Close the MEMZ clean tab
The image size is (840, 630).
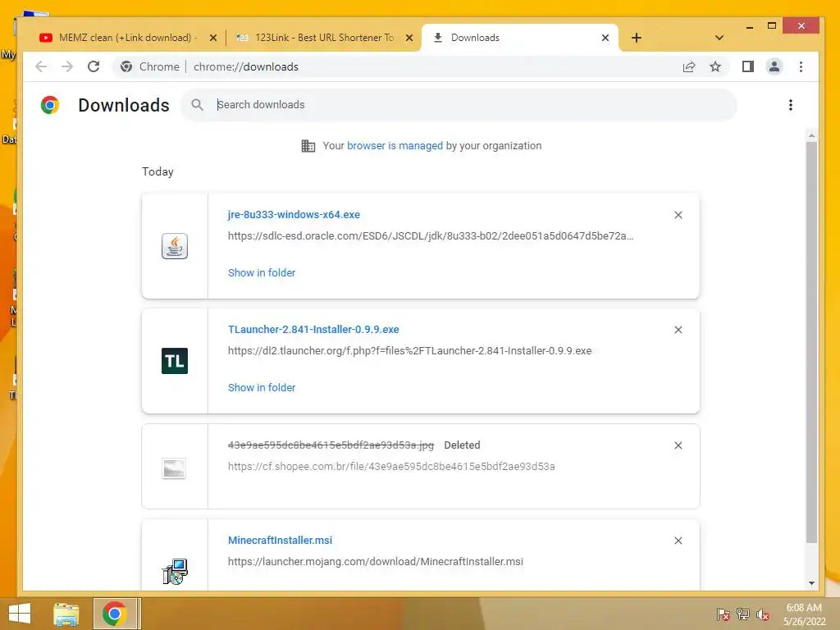212,38
